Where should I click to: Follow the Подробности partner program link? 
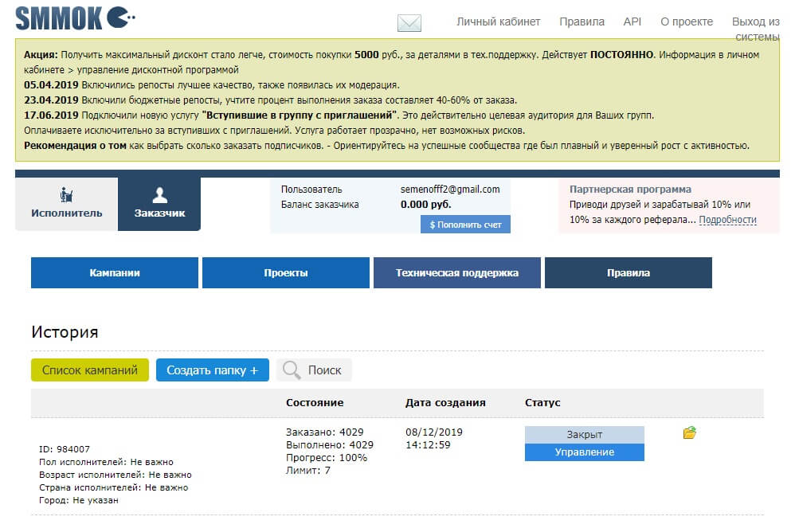point(727,220)
